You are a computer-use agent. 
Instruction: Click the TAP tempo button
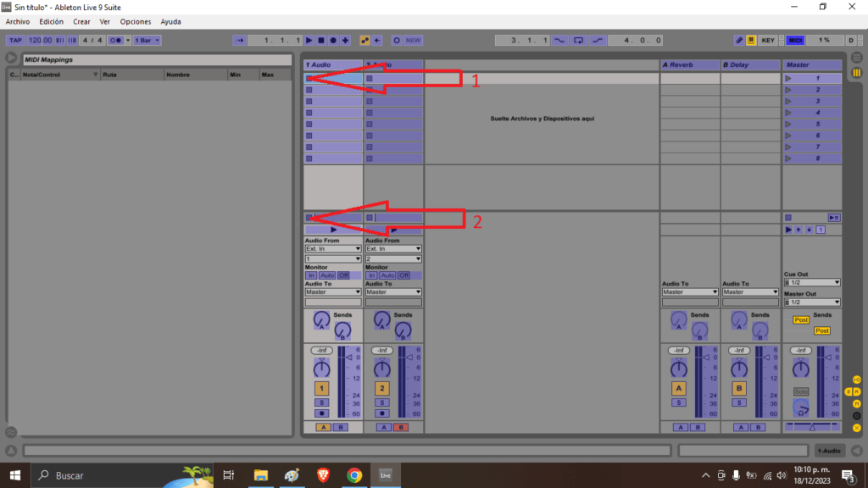pyautogui.click(x=15, y=40)
